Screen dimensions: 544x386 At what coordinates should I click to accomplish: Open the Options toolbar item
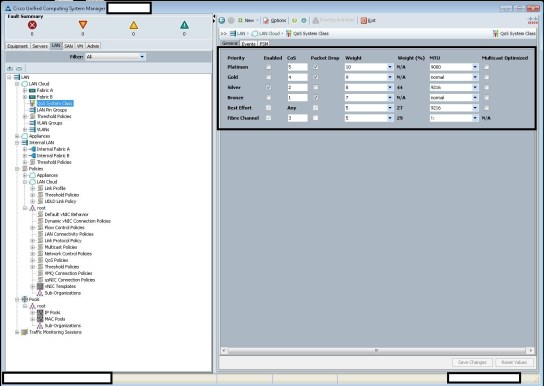point(274,20)
